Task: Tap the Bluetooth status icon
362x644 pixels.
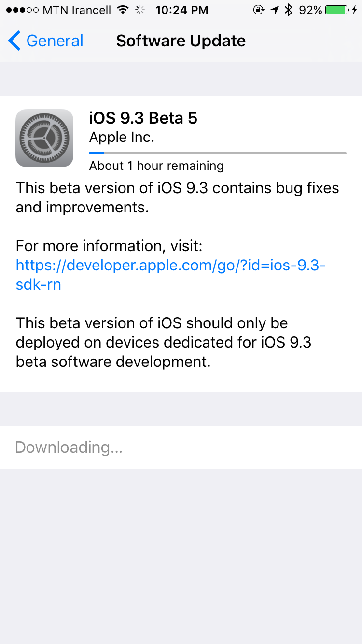Action: pos(289,10)
